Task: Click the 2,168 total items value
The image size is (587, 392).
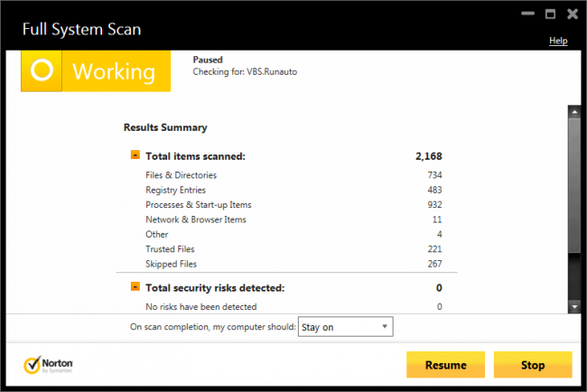Action: coord(429,156)
